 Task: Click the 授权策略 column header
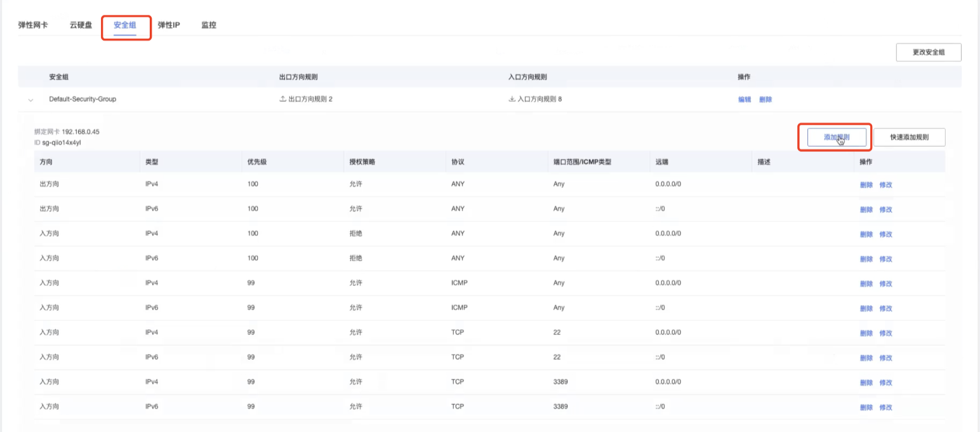click(x=362, y=162)
